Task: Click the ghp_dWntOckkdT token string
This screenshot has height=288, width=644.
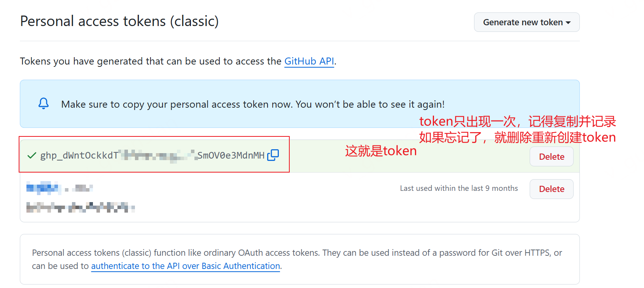Action: pyautogui.click(x=152, y=155)
